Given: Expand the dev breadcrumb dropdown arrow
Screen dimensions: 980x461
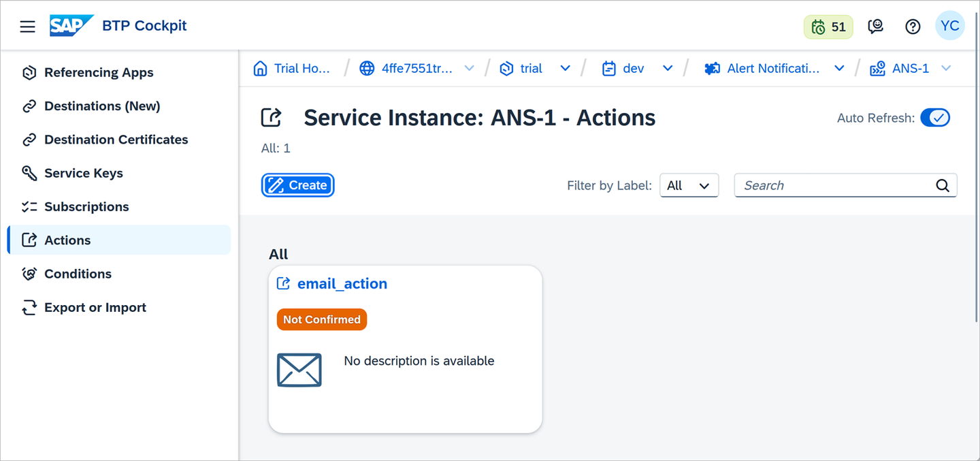Looking at the screenshot, I should (668, 68).
